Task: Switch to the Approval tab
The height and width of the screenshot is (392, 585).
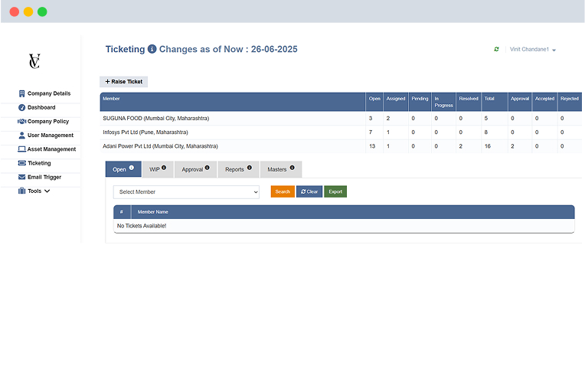Action: pyautogui.click(x=195, y=169)
